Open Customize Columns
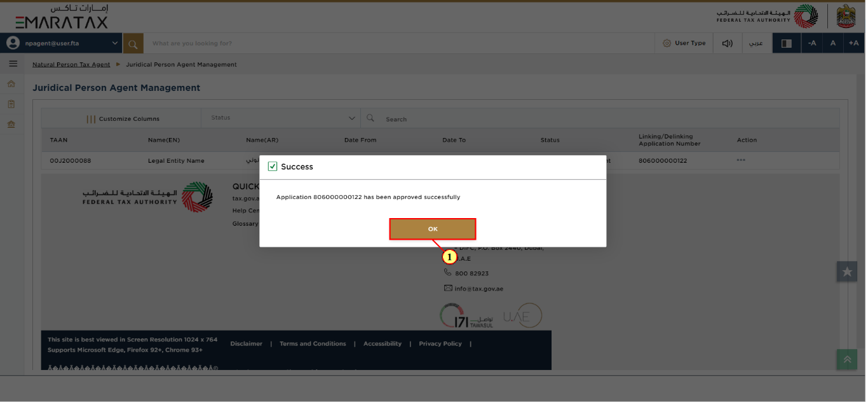Viewport: 868px width, 405px height. click(123, 119)
